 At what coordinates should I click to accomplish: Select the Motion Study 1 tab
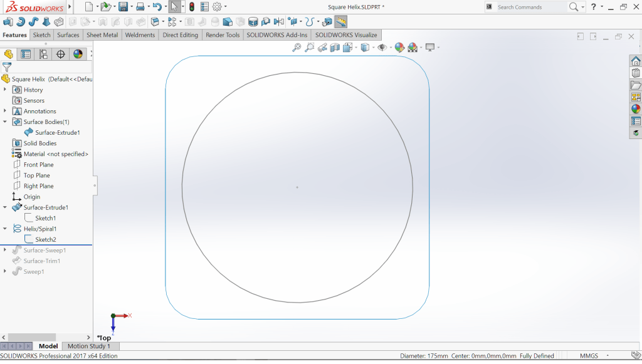click(88, 346)
